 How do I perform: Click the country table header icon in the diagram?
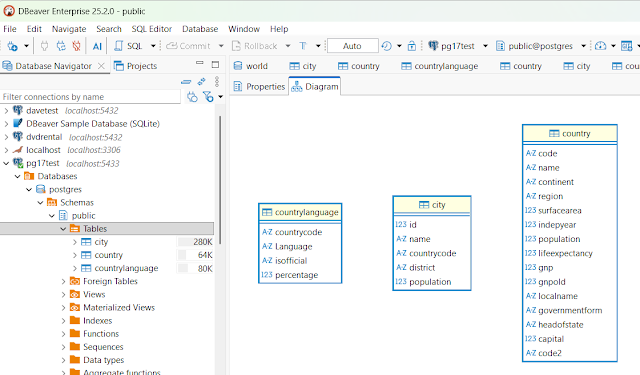(554, 133)
